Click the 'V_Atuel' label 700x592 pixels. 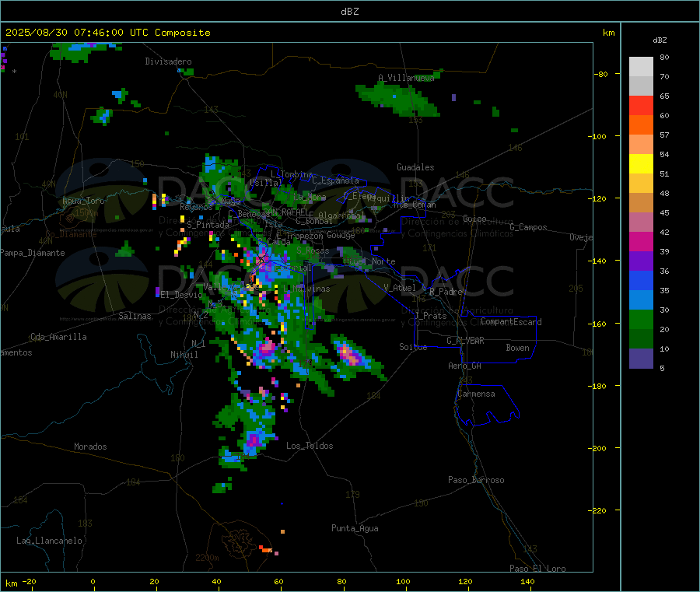pos(400,289)
